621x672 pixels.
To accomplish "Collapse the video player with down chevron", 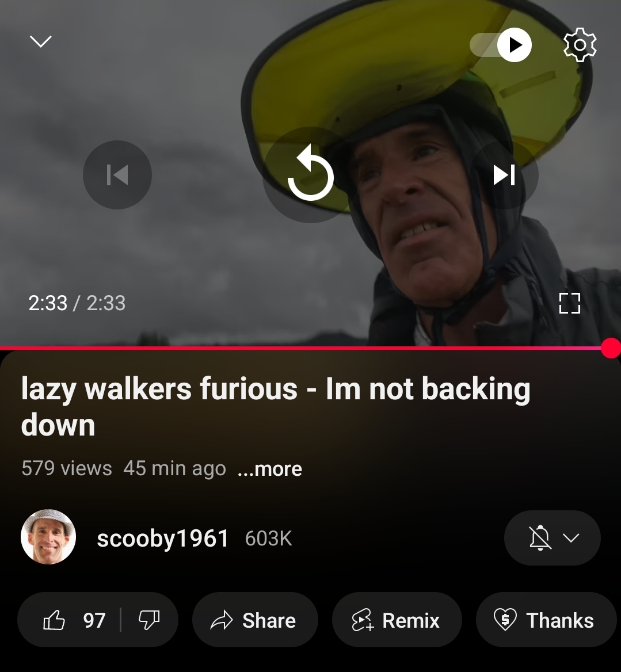I will click(x=41, y=41).
